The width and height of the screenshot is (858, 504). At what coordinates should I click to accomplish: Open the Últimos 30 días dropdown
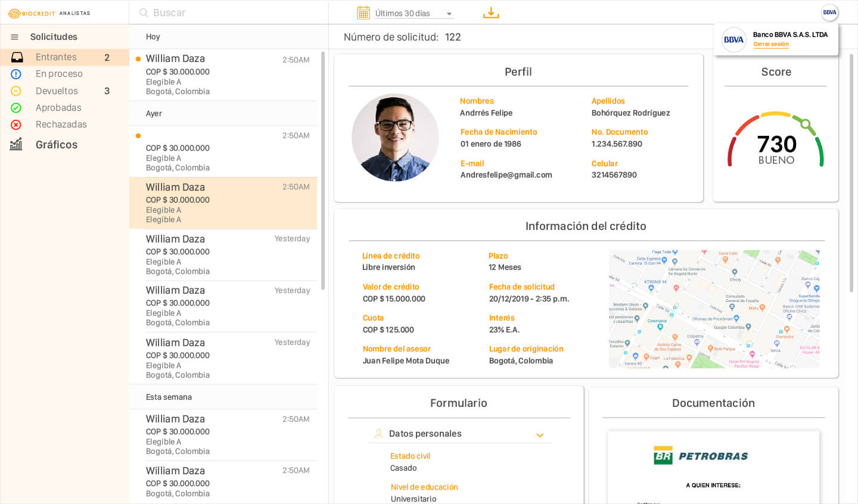414,13
